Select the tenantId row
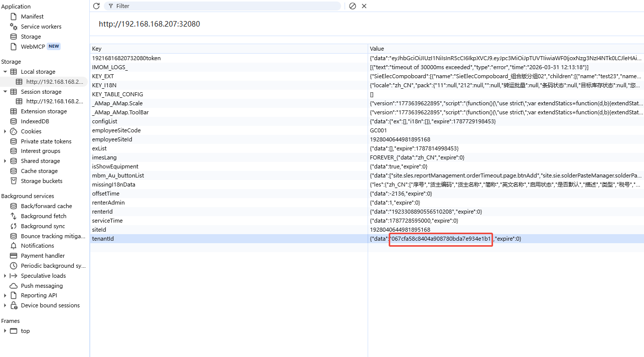644x357 pixels. [x=367, y=239]
